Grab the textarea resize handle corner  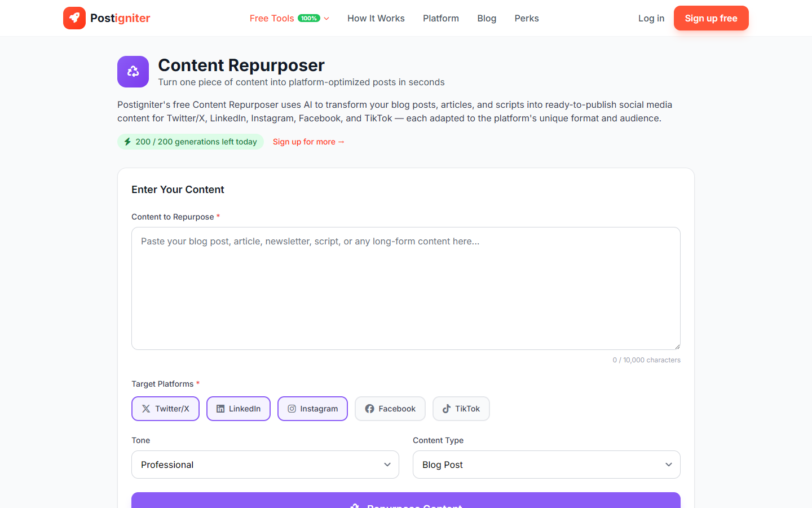tap(677, 347)
